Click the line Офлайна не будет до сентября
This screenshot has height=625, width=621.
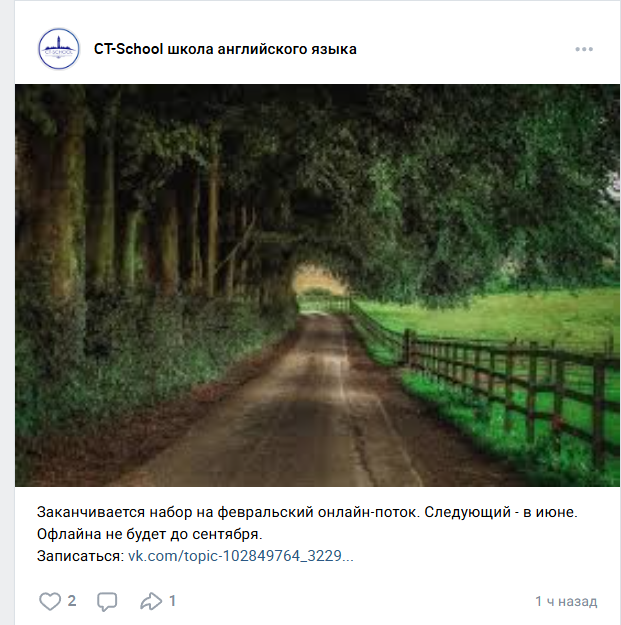149,534
